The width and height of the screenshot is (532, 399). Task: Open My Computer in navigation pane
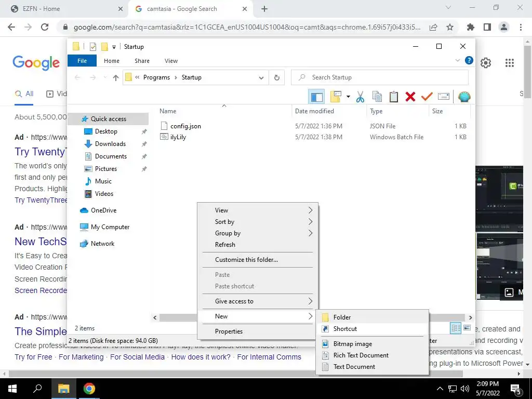click(110, 227)
